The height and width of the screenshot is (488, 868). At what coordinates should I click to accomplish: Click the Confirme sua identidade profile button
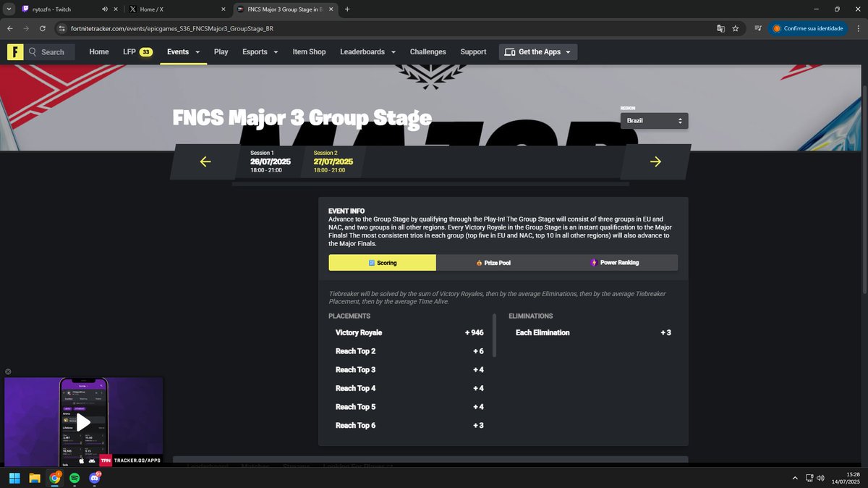coord(808,28)
